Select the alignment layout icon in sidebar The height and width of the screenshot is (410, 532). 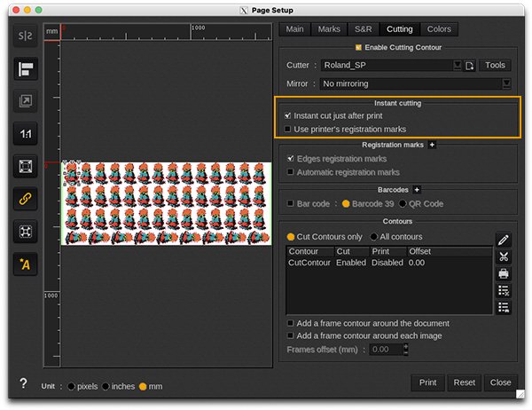[x=26, y=69]
